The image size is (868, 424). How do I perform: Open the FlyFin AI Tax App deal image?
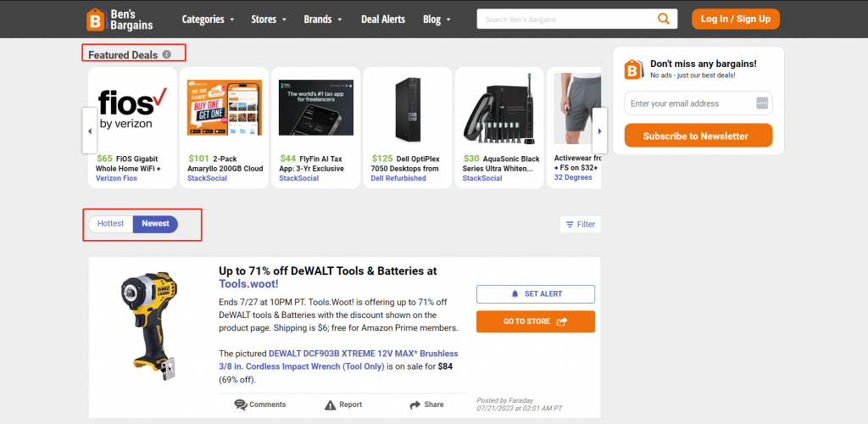tap(316, 108)
